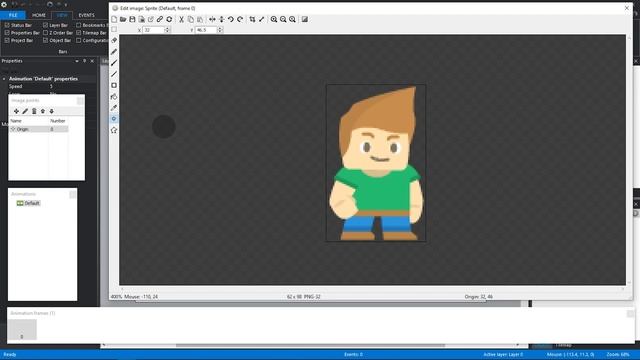The image size is (640, 360).
Task: Enable the Z Order Bar checkbox
Action: pos(45,33)
